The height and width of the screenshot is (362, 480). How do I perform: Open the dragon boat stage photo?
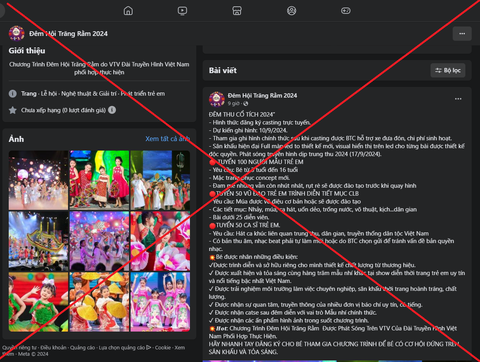click(x=38, y=241)
